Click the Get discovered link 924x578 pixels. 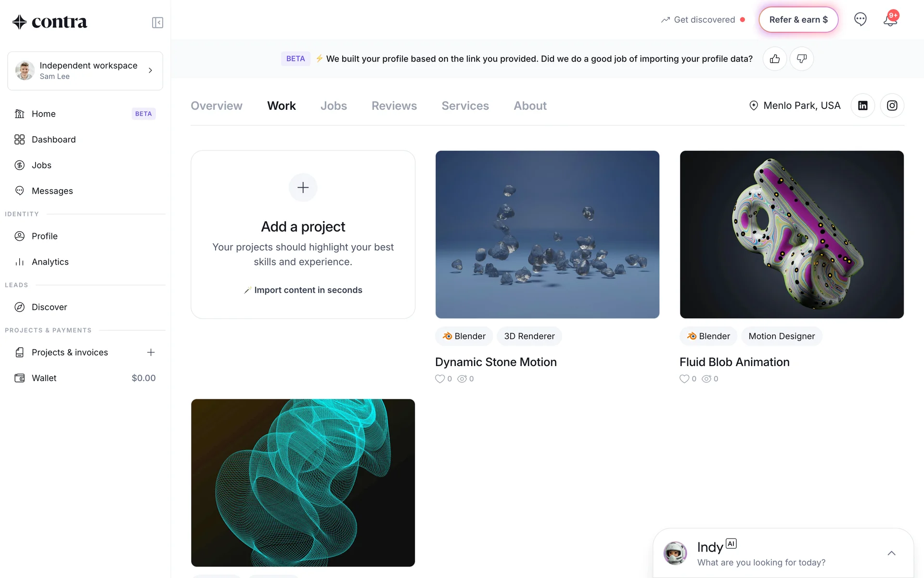tap(704, 20)
